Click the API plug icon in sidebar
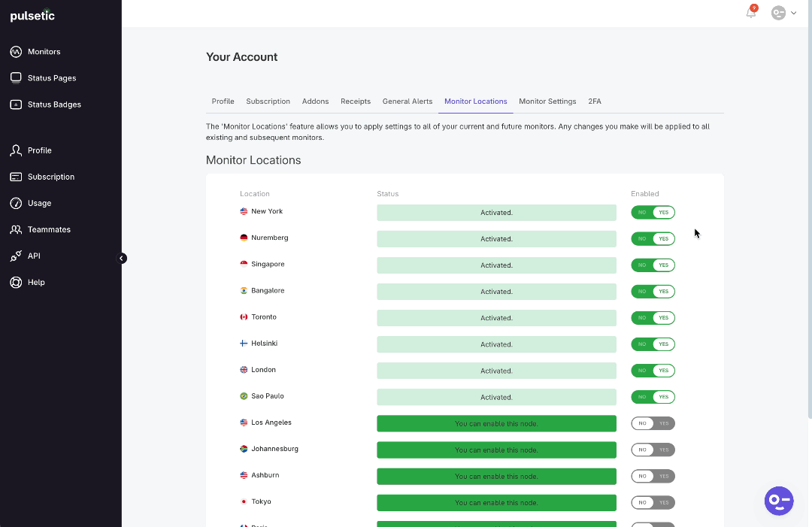Screen dimensions: 812x527 16,256
